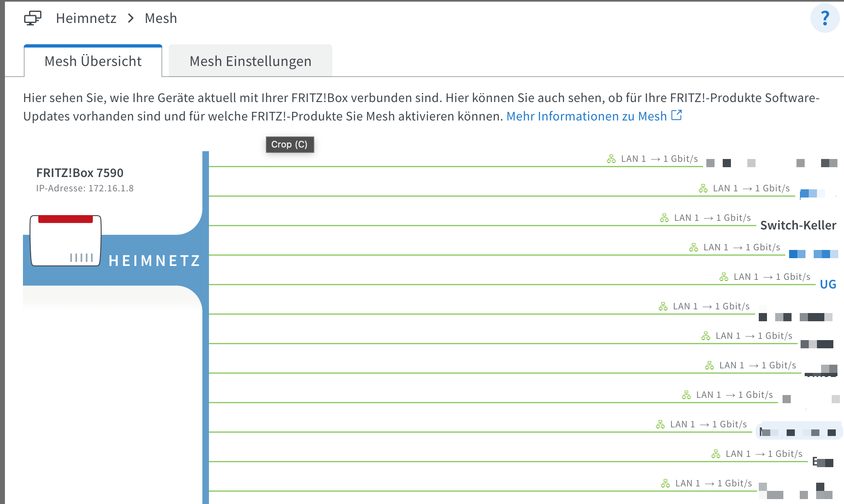Click the LAN icon on topmost connection line

(611, 159)
